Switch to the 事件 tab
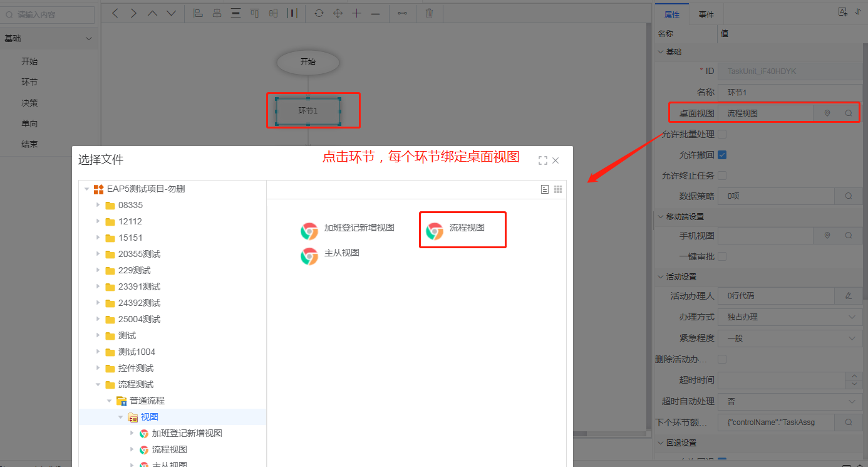The width and height of the screenshot is (868, 467). click(706, 14)
